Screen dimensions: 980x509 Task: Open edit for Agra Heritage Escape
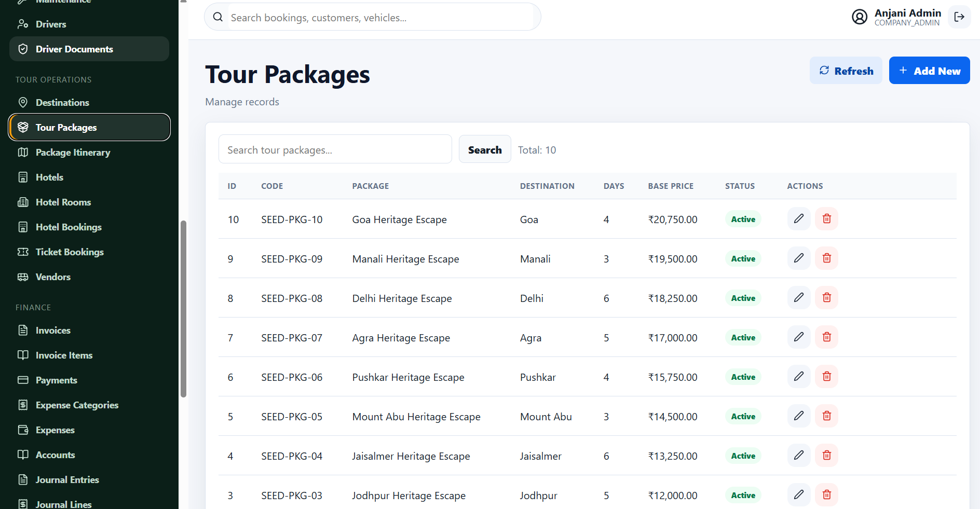(799, 337)
